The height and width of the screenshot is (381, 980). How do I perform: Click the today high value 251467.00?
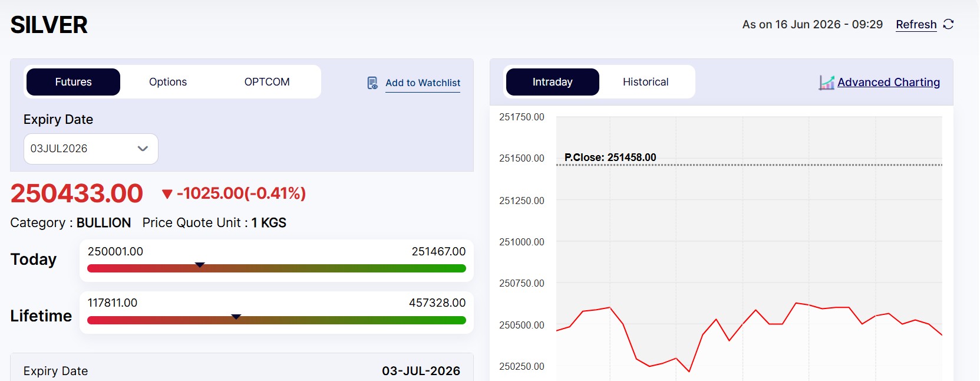438,251
